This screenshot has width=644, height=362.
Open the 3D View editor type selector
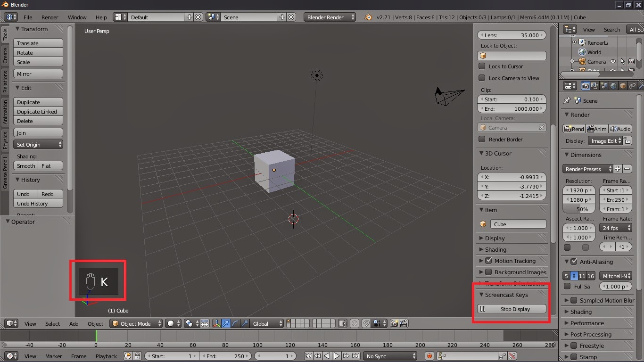click(11, 323)
